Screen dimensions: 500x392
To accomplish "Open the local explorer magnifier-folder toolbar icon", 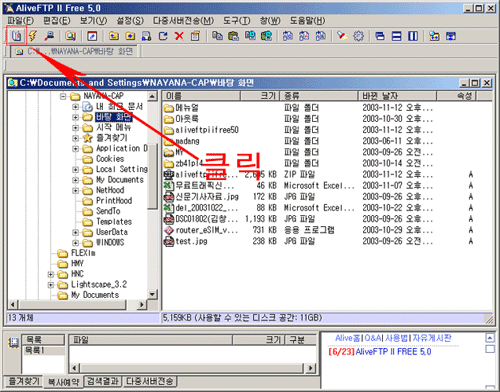I will point(70,36).
